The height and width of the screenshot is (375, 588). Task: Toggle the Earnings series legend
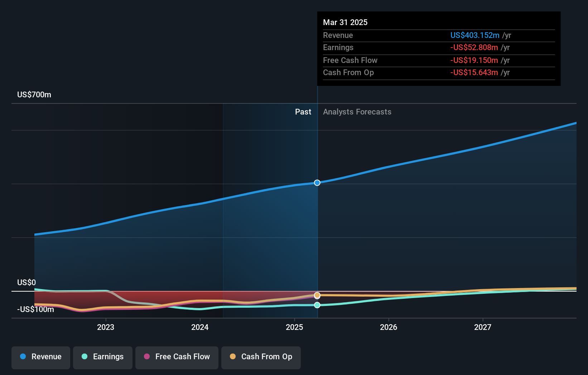103,357
